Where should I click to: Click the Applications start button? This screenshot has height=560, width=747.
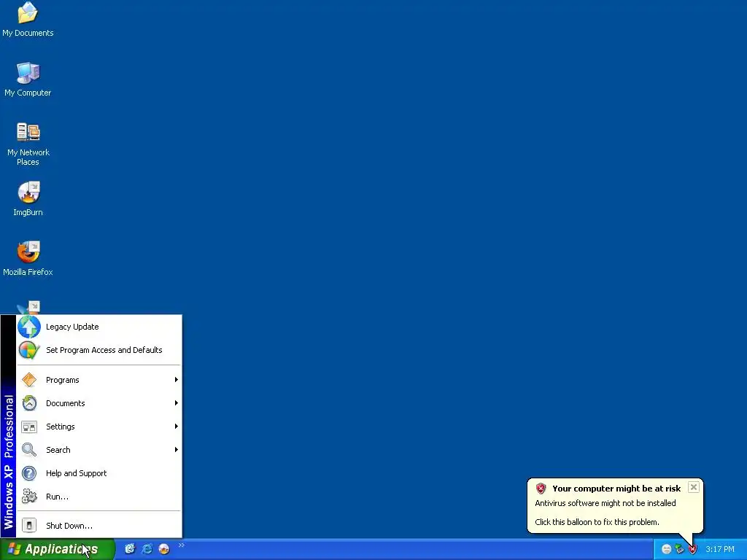pos(57,550)
